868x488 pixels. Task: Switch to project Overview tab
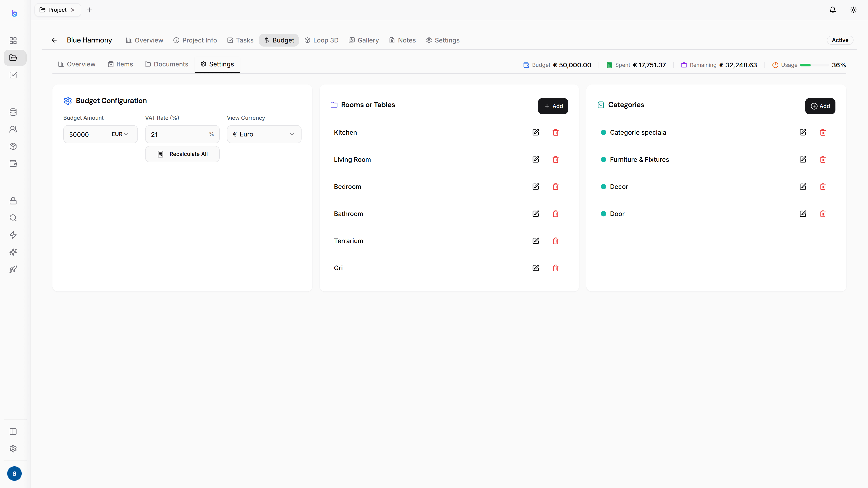[x=145, y=40]
